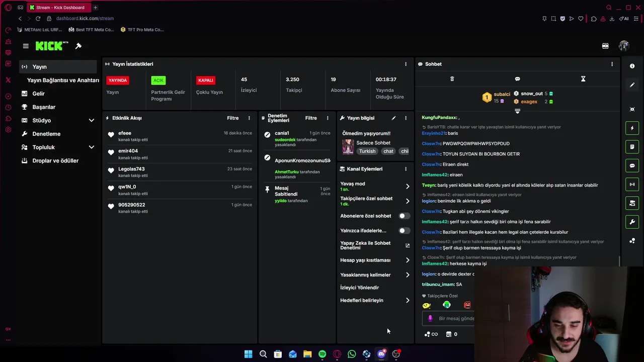
Task: Open Yayın Bağlantısı ve Anahtarı
Action: click(63, 80)
